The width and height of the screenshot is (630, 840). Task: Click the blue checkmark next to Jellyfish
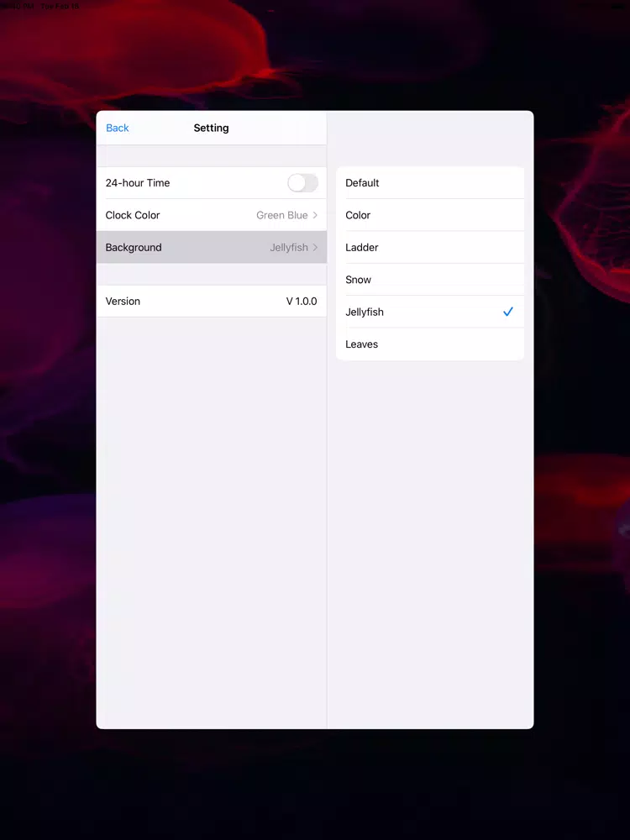508,312
